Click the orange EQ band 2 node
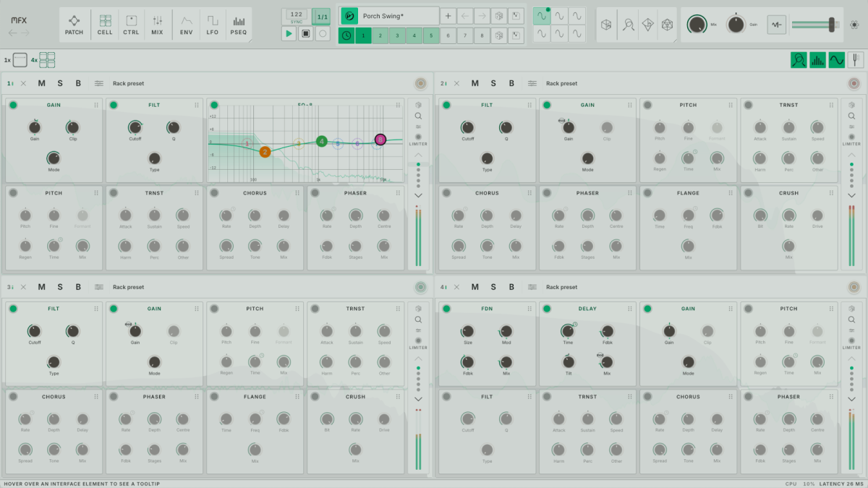Screen dimensions: 868x488 click(265, 152)
